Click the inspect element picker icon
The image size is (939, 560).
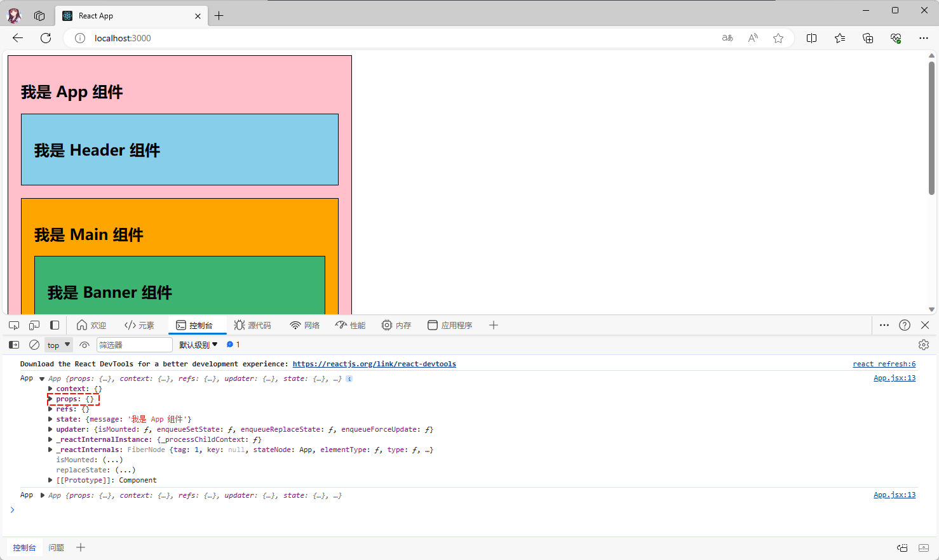coord(14,325)
